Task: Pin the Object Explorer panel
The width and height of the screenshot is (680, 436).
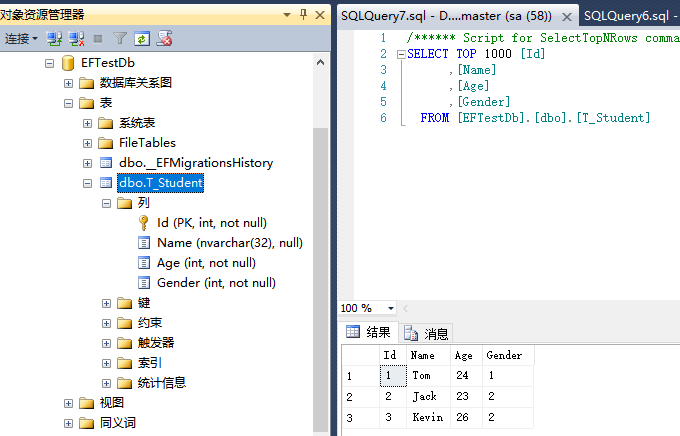Action: [x=304, y=15]
